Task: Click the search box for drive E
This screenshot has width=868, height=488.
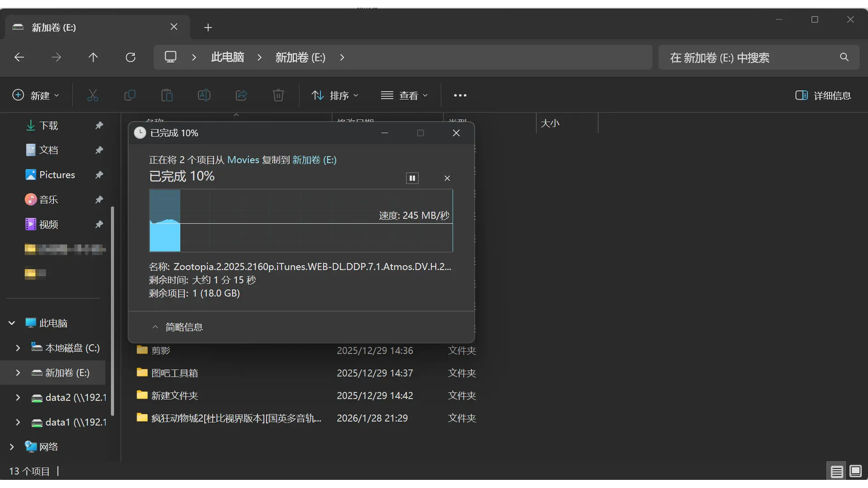Action: [746, 57]
